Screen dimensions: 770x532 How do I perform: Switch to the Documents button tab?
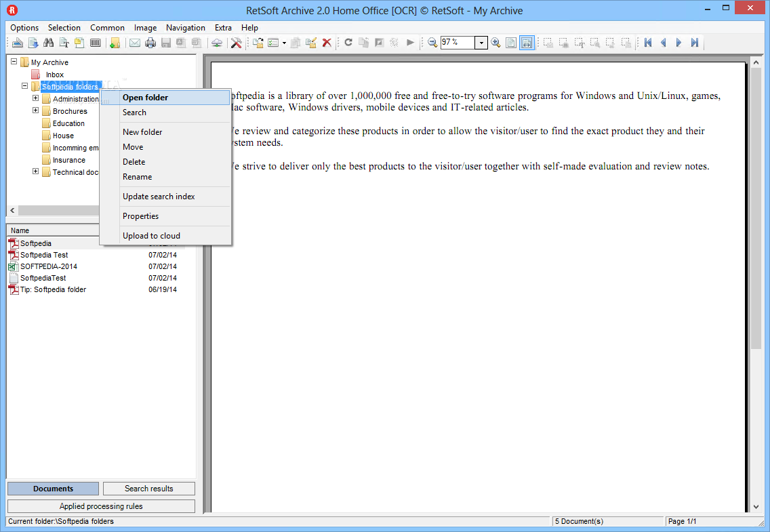(x=53, y=489)
